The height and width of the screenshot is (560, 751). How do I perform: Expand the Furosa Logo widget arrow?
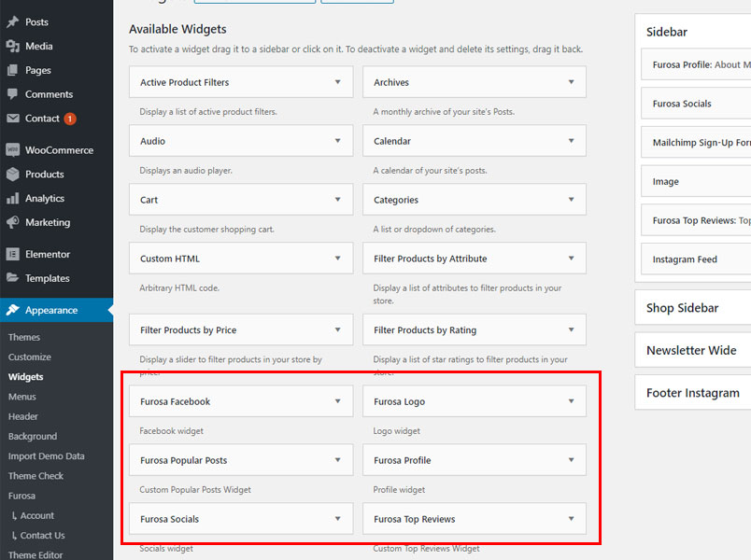(x=572, y=401)
